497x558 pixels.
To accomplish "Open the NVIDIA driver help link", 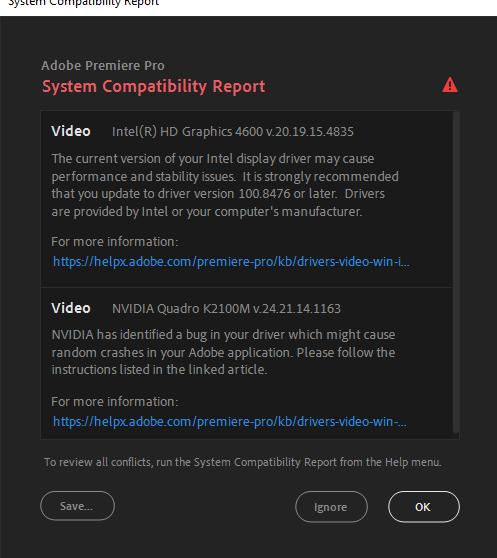I will [229, 422].
